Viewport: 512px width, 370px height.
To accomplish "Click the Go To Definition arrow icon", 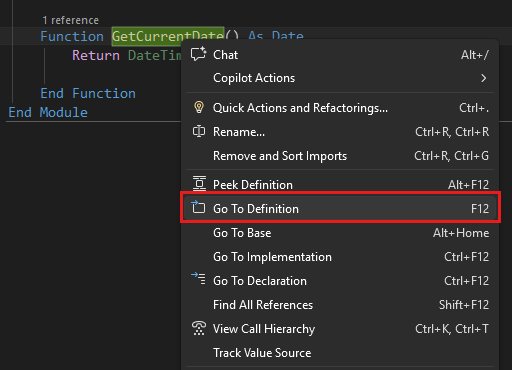I will (198, 207).
